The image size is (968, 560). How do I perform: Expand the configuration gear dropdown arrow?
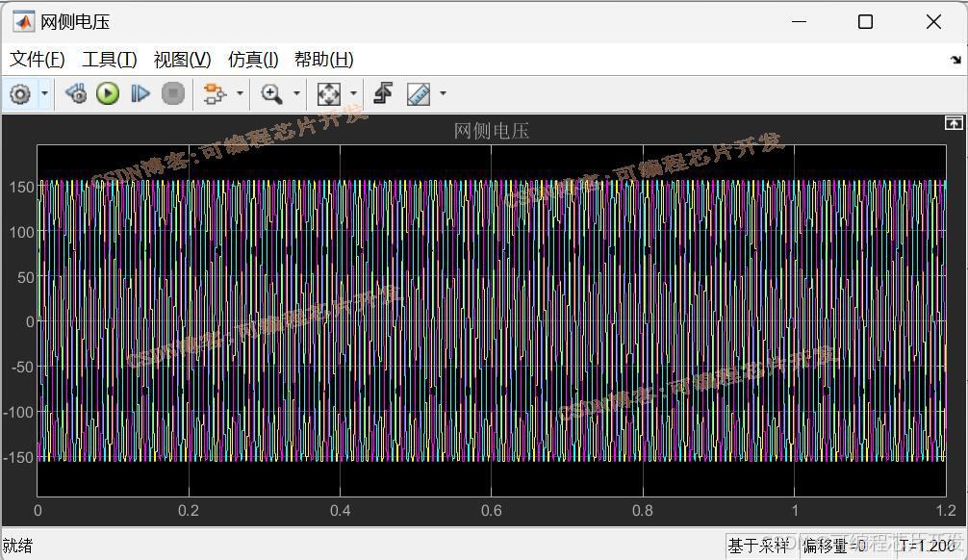tap(45, 93)
